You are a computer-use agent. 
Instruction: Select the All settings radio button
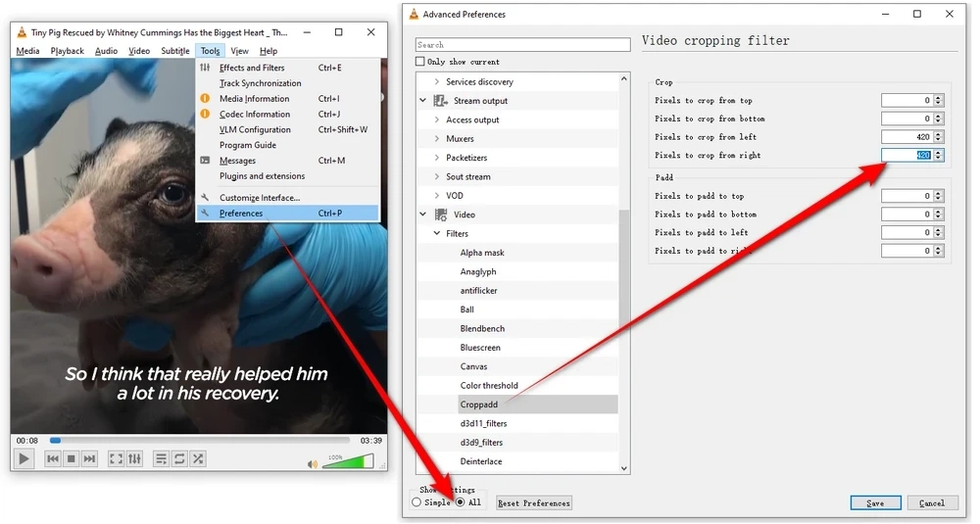[x=461, y=502]
